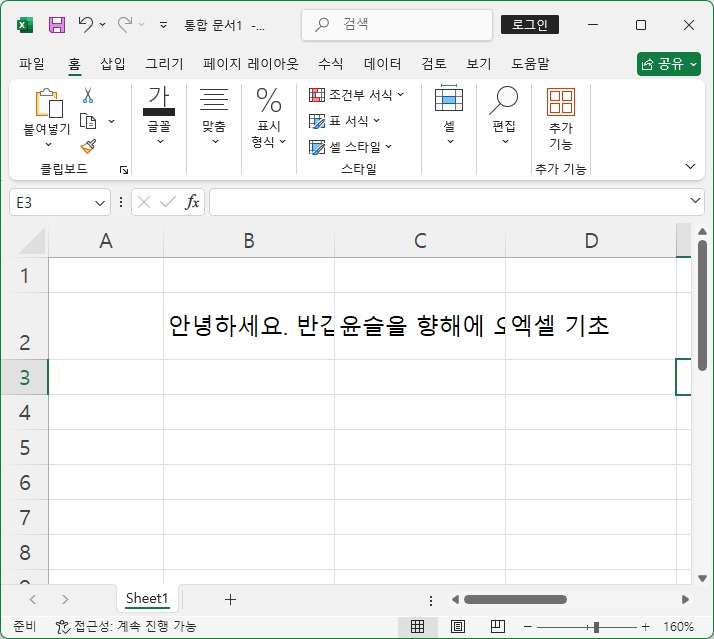Image resolution: width=714 pixels, height=639 pixels.
Task: Select row 3 header
Action: 25,377
